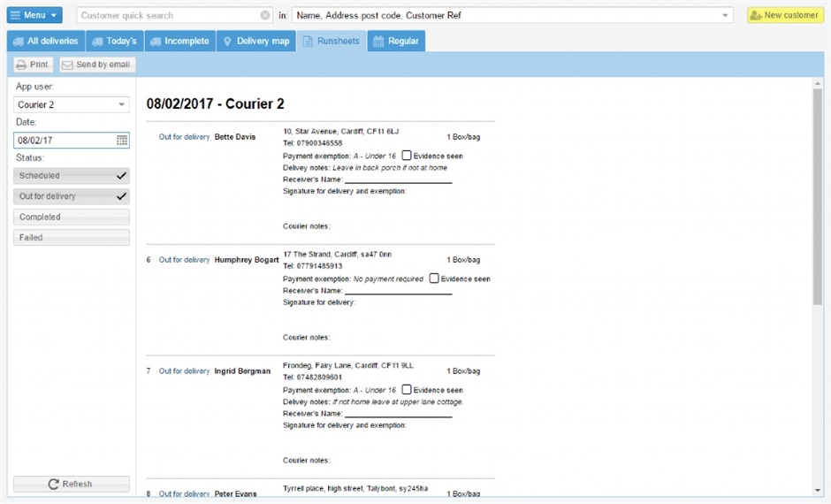The height and width of the screenshot is (504, 831).
Task: Open the Delivery map tab
Action: (x=255, y=41)
